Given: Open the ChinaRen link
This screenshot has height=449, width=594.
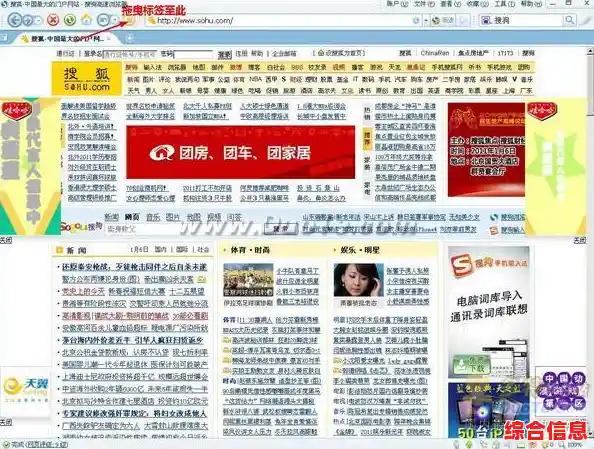Looking at the screenshot, I should click(x=435, y=53).
